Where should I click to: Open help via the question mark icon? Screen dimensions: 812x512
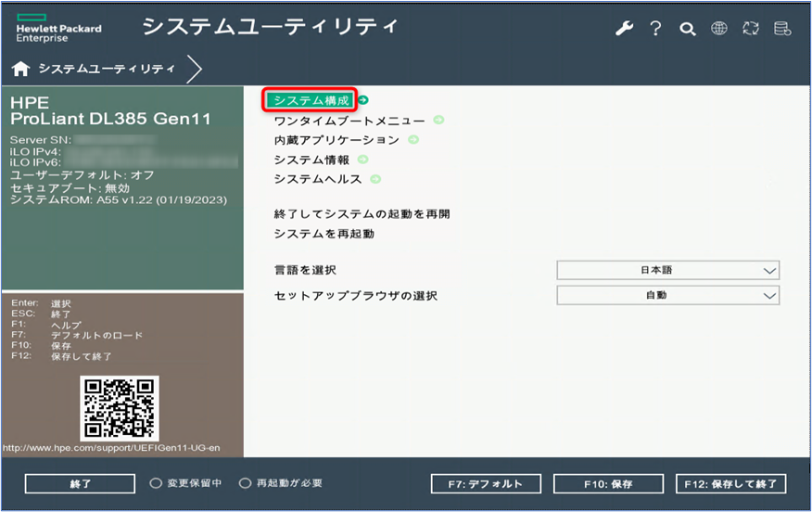click(655, 28)
